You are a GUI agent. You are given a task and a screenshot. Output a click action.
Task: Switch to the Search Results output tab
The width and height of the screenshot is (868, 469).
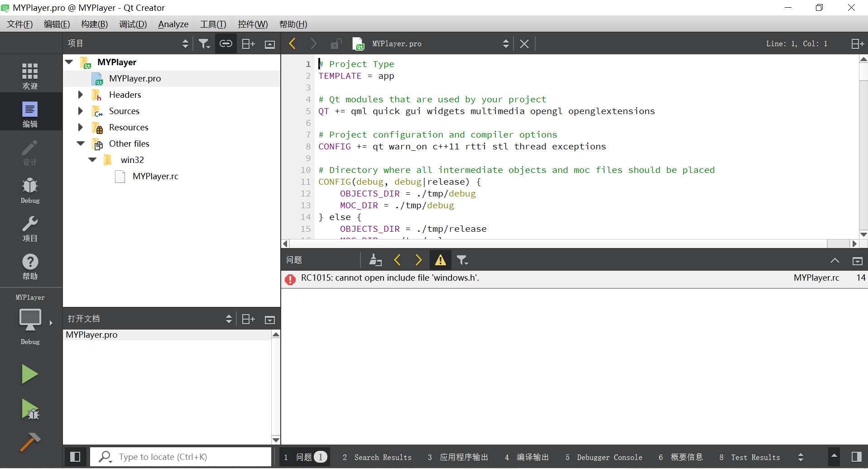[x=377, y=457]
